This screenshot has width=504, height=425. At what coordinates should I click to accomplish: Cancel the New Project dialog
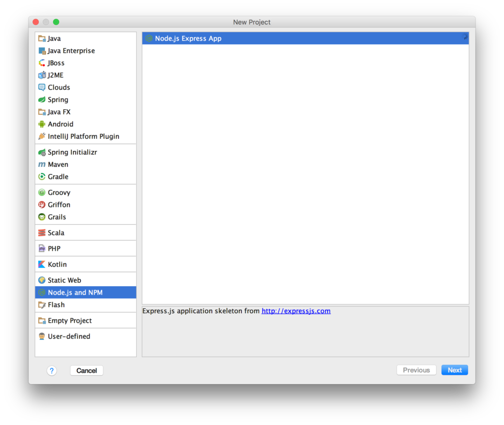[x=87, y=371]
